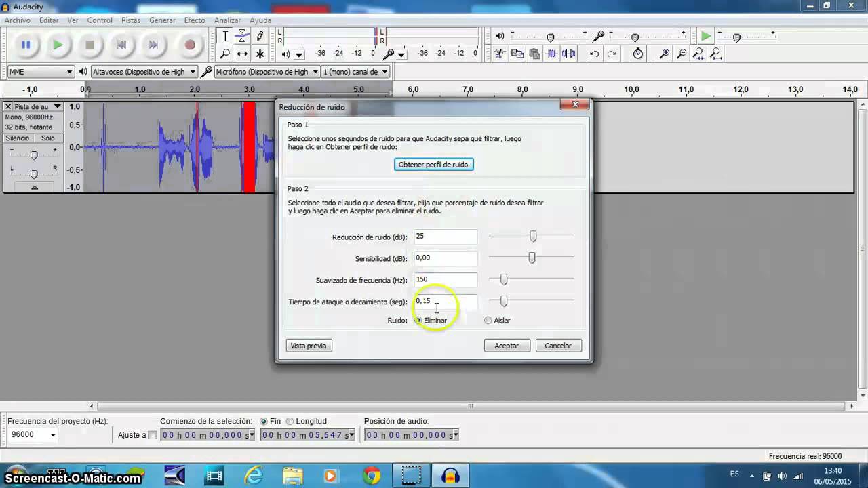Click the Reducción de ruido (dB) slider
This screenshot has height=488, width=868.
(532, 236)
